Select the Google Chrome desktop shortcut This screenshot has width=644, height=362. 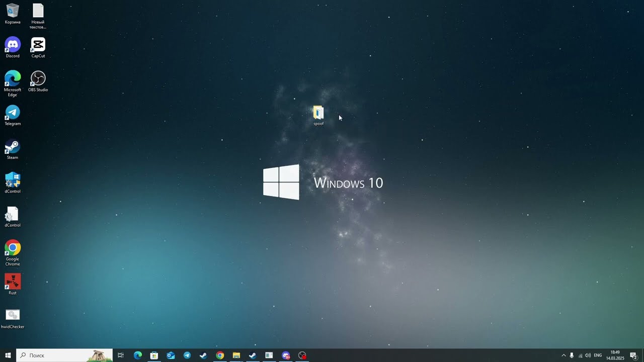tap(13, 253)
